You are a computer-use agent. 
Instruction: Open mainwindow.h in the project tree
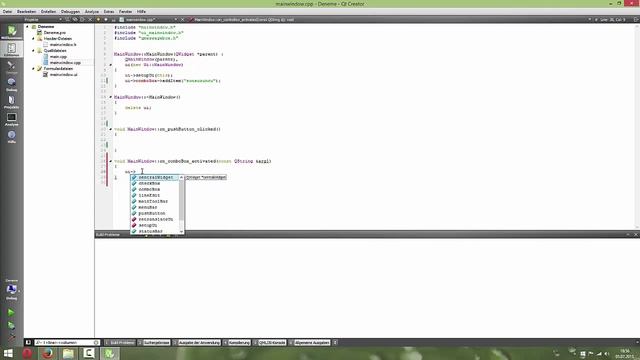(x=63, y=44)
